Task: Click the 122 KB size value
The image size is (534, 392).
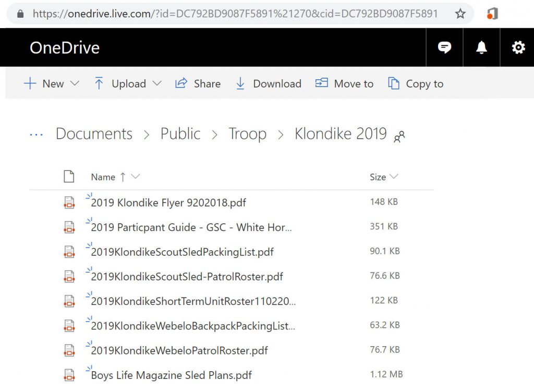Action: tap(384, 300)
